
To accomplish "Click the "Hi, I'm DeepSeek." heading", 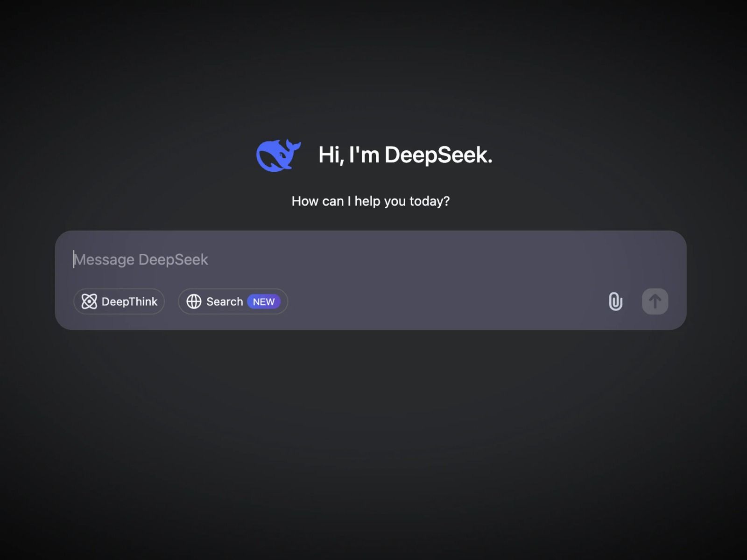I will click(405, 155).
